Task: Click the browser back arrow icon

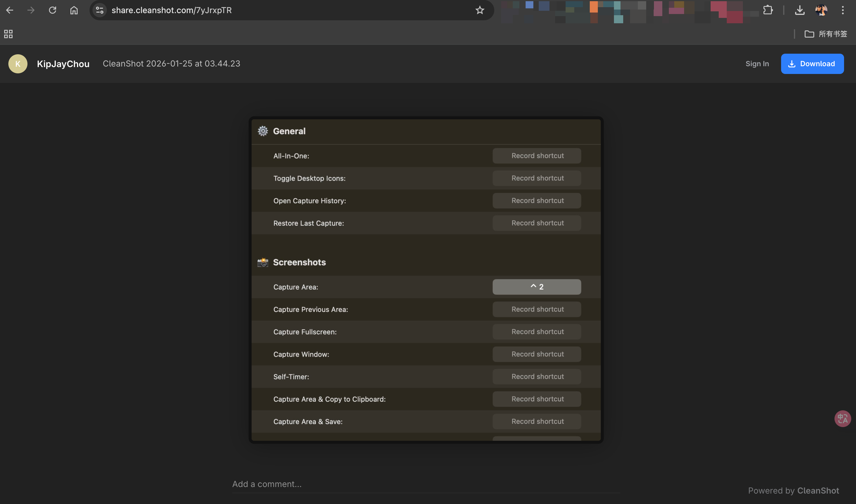Action: [10, 10]
